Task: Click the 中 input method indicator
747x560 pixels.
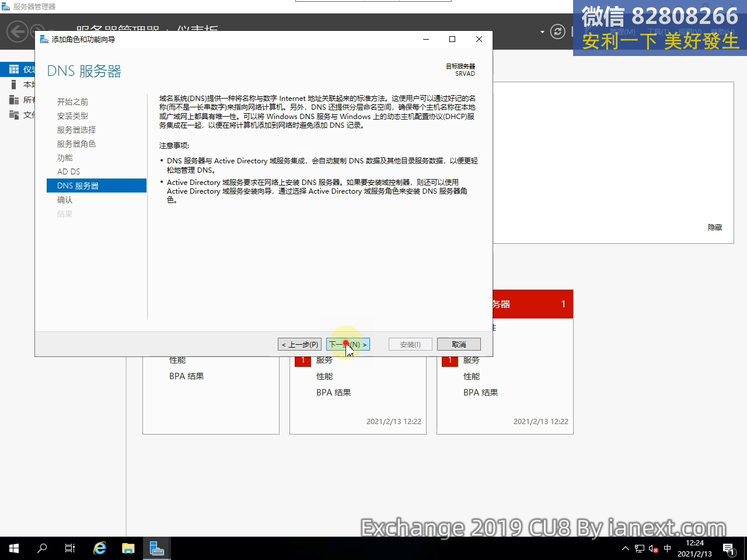Action: tap(668, 548)
